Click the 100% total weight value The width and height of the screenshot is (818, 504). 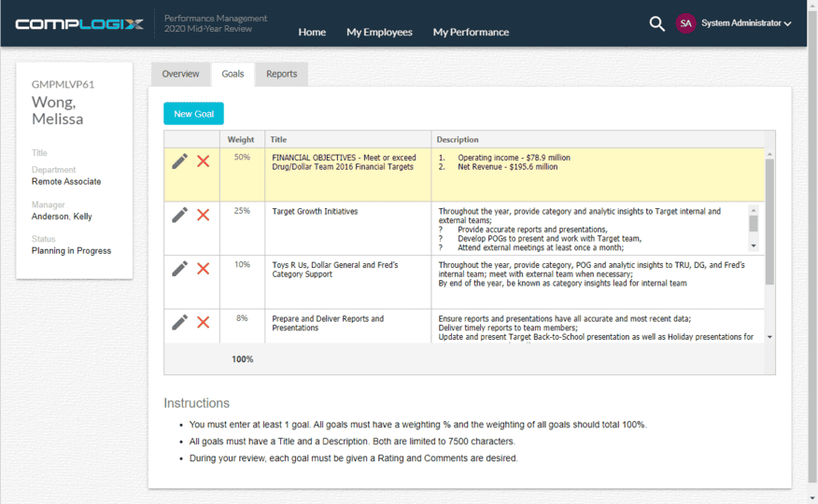[x=243, y=359]
